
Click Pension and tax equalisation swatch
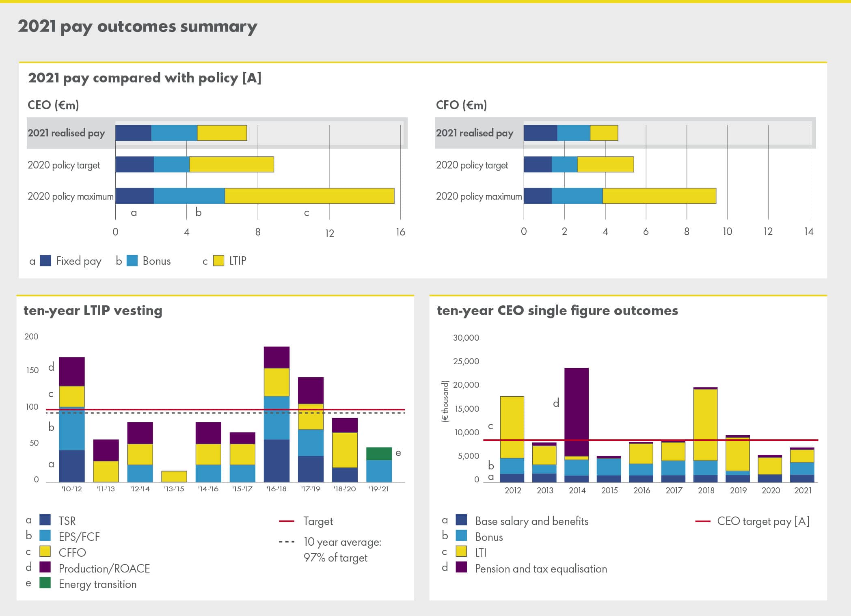point(461,567)
